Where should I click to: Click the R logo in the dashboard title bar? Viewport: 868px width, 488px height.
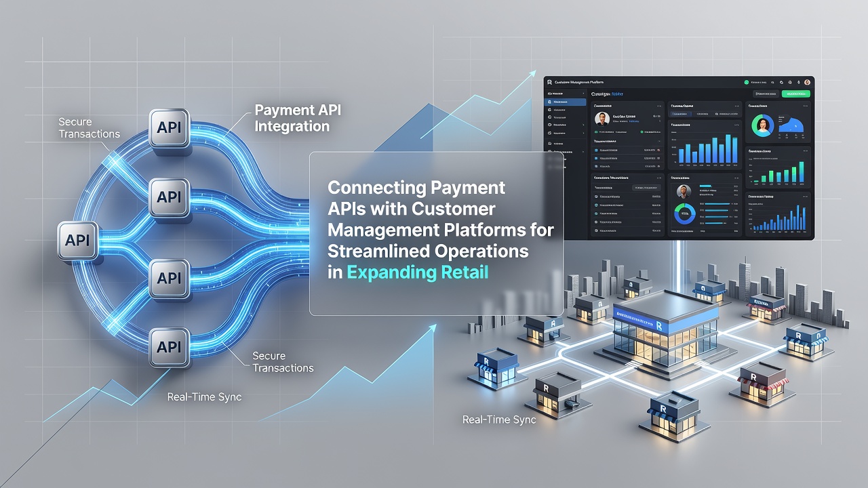coord(549,82)
